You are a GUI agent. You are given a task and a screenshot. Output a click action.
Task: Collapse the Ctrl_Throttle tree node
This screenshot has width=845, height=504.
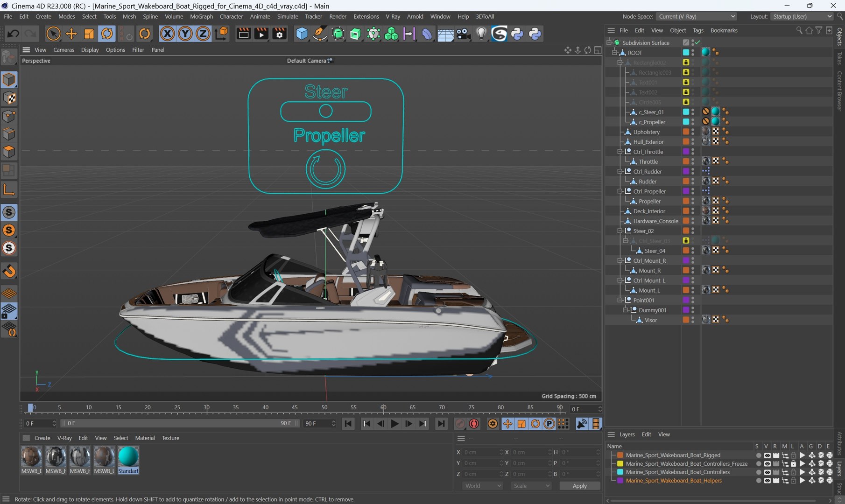[x=620, y=152]
